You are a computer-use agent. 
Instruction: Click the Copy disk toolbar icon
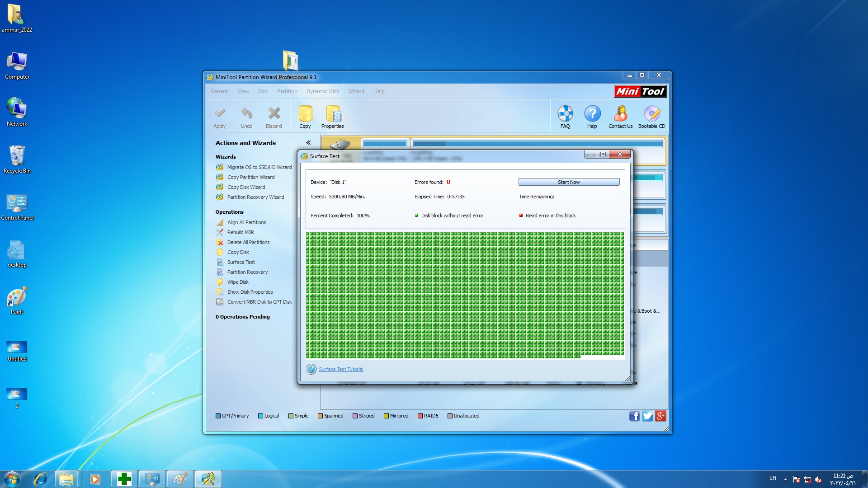(305, 117)
